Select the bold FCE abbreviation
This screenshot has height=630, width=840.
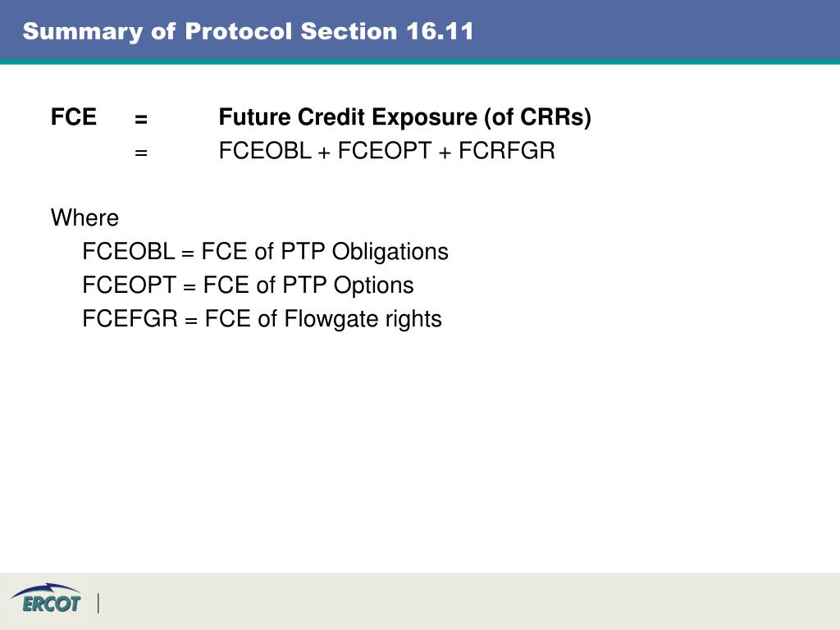73,116
